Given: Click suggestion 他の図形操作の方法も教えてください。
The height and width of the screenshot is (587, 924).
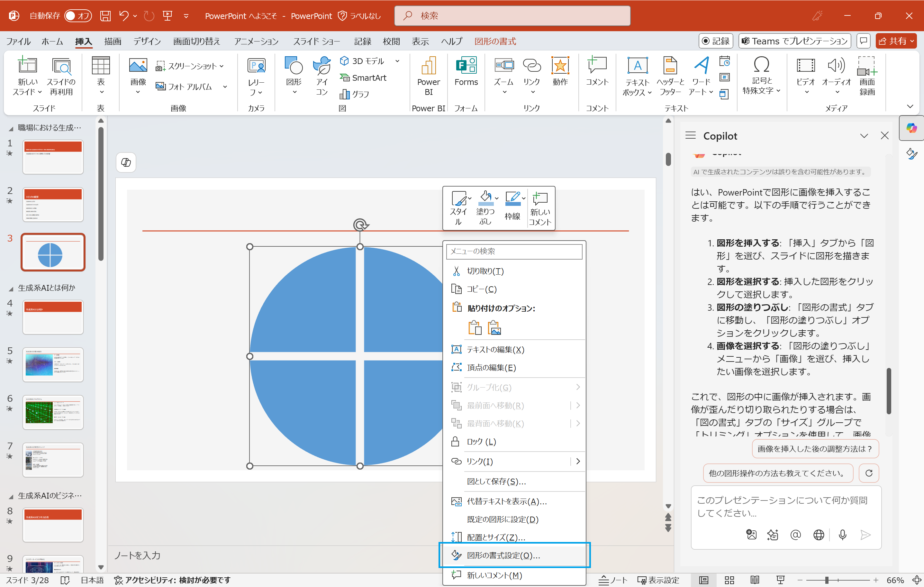Looking at the screenshot, I should [778, 473].
